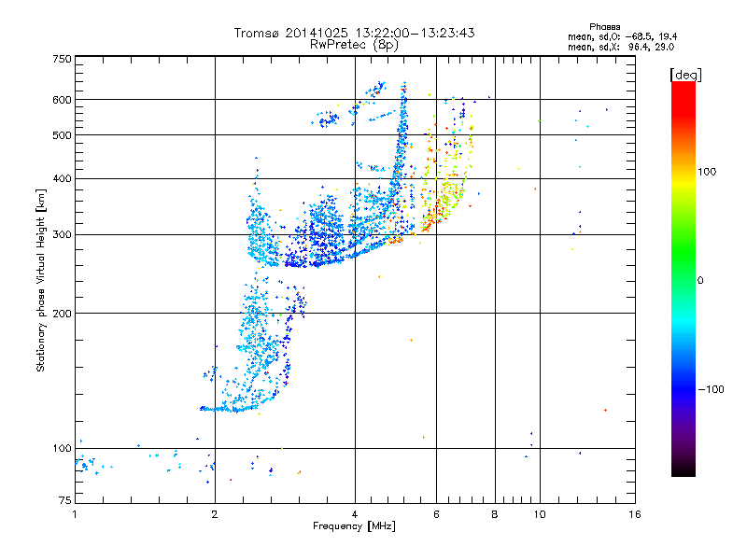Screen dimensions: 747x560
Task: Click the x-axis tick label '4'
Action: click(x=355, y=514)
